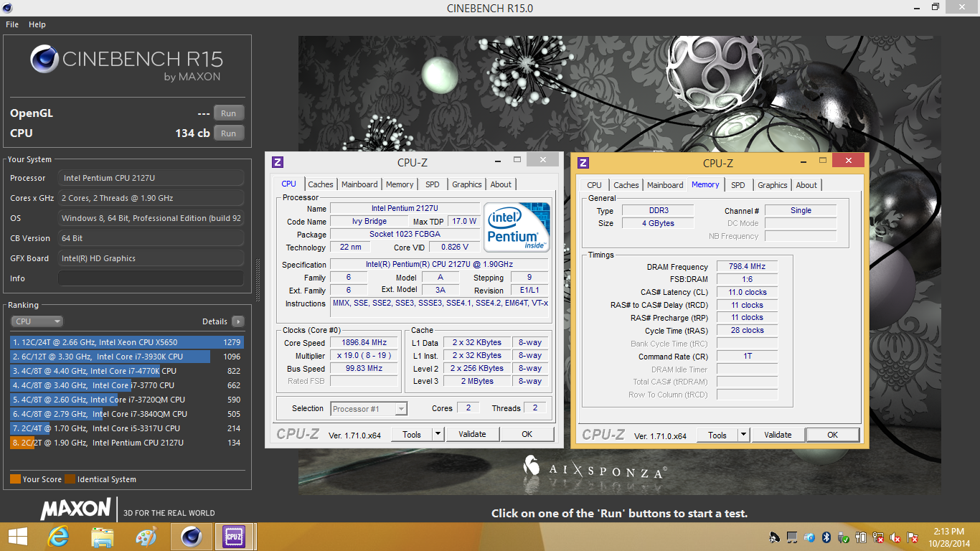
Task: Switch to Graphics tab in left CPU-Z
Action: [467, 184]
